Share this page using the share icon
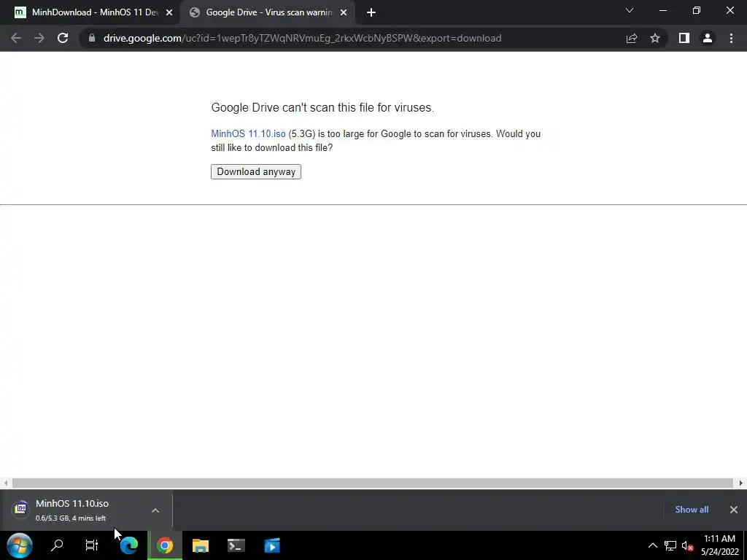 coord(632,38)
